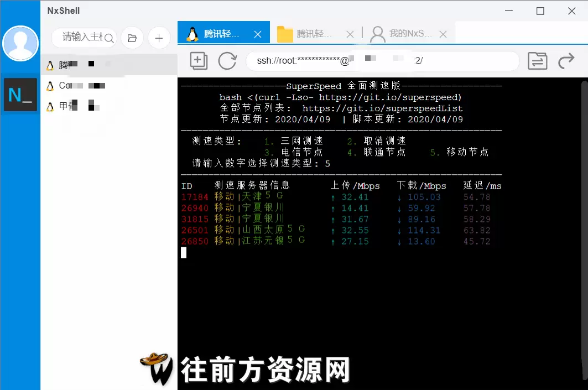This screenshot has height=390, width=588.
Task: Minimize the NxShell window
Action: [x=509, y=11]
